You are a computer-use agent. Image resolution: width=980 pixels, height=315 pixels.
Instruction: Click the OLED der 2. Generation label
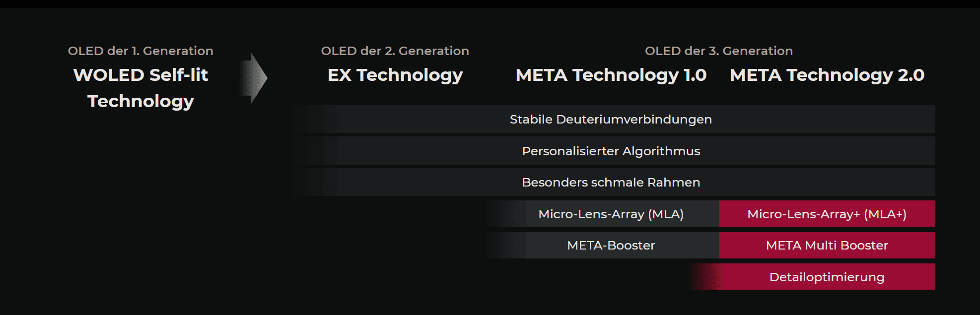tap(395, 51)
